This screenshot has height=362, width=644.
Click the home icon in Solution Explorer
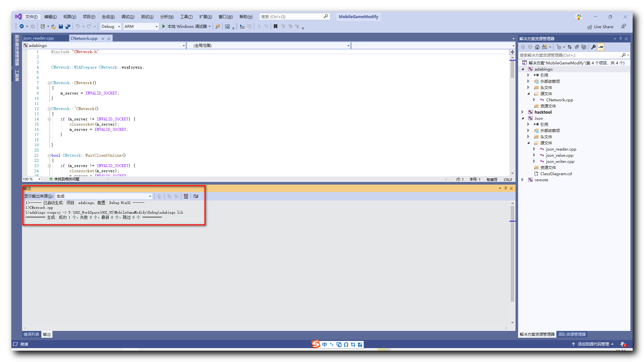pos(537,47)
